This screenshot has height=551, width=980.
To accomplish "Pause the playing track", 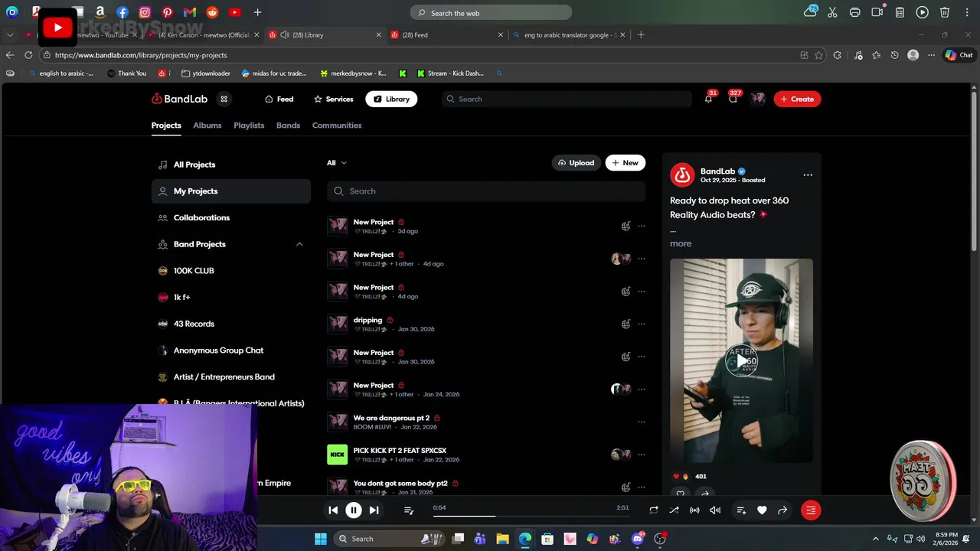I will tap(354, 510).
